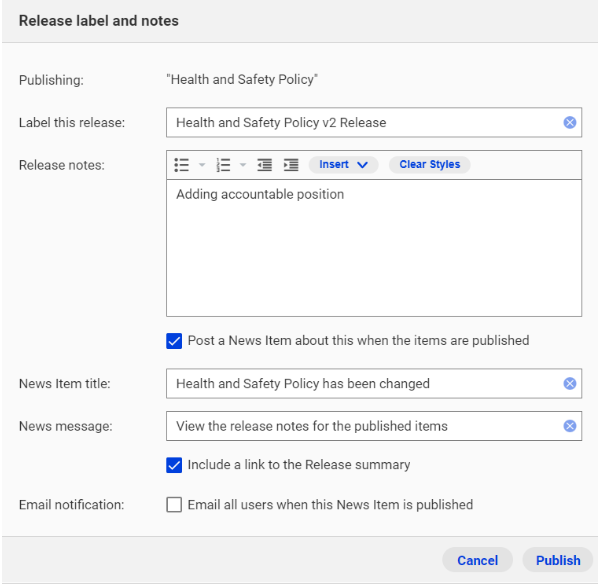Clear the Label this release field
The height and width of the screenshot is (585, 600).
569,122
